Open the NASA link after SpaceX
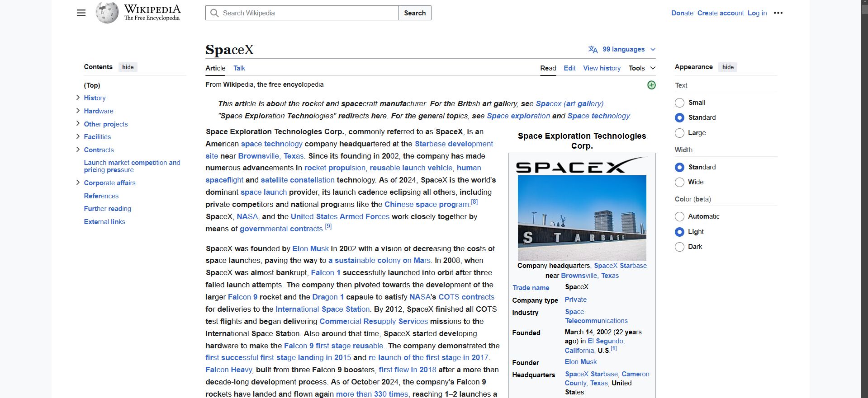 [247, 216]
